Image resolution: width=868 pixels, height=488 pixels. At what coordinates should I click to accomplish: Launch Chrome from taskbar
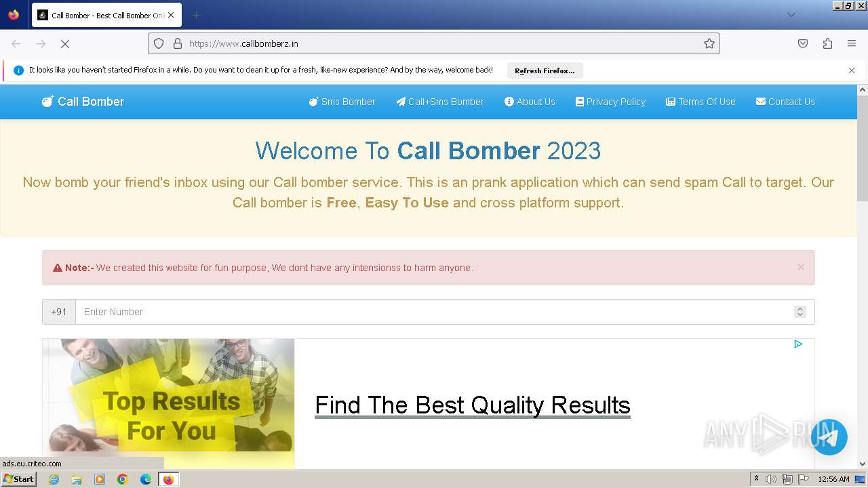[123, 479]
